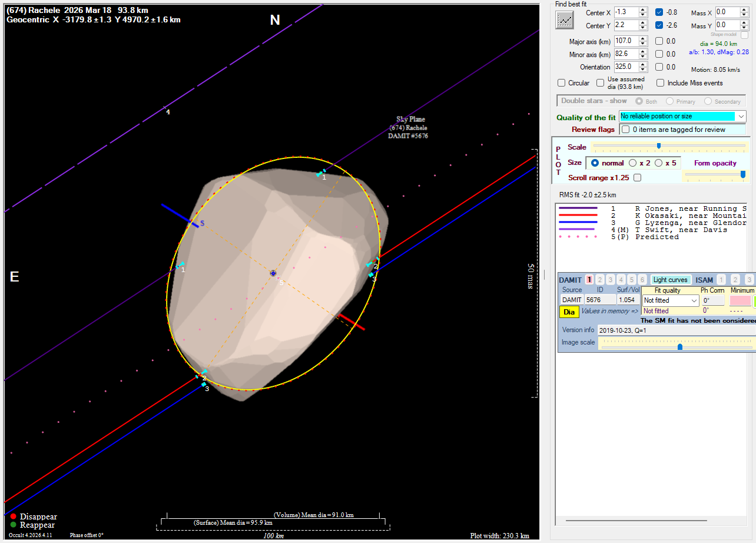Check the Review flags tag checkbox

(x=625, y=130)
